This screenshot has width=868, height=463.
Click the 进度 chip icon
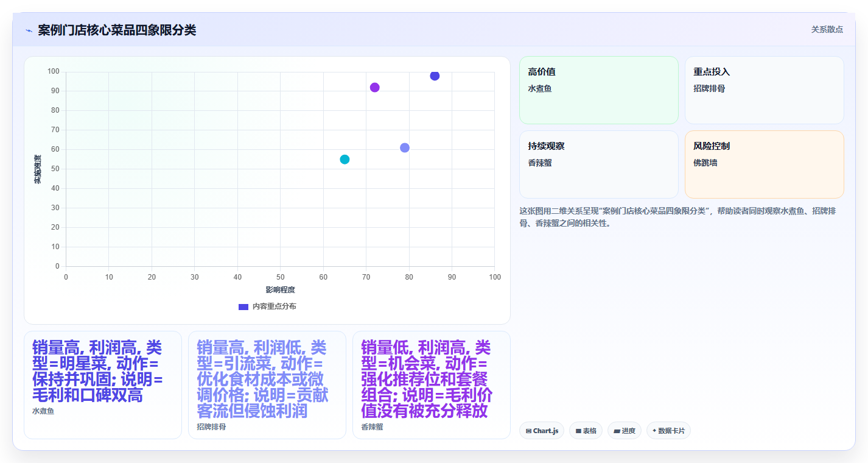pyautogui.click(x=617, y=431)
